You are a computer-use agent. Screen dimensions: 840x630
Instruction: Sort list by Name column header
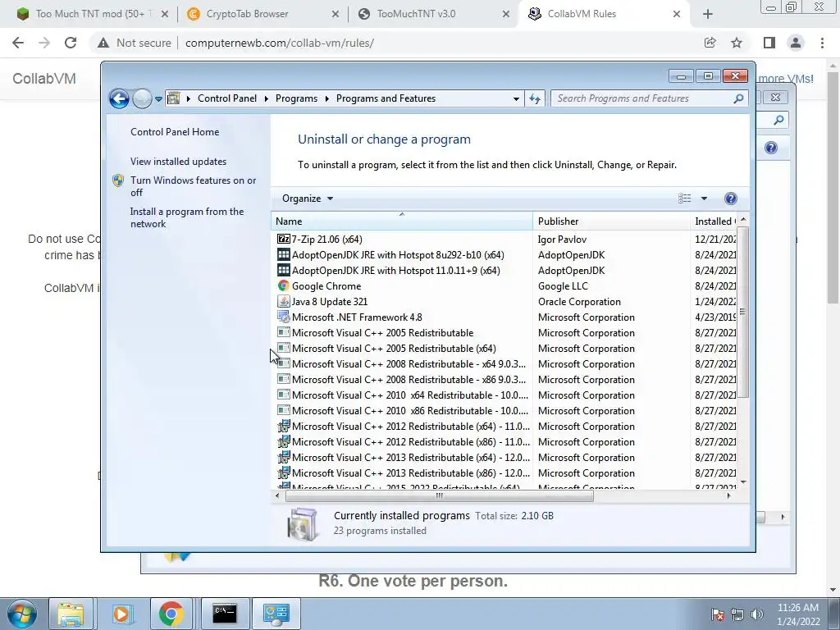(402, 221)
